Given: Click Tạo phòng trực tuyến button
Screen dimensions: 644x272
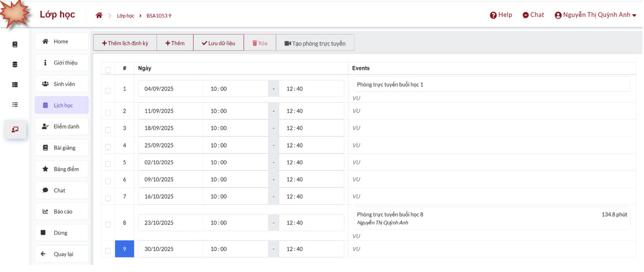Looking at the screenshot, I should [x=315, y=43].
